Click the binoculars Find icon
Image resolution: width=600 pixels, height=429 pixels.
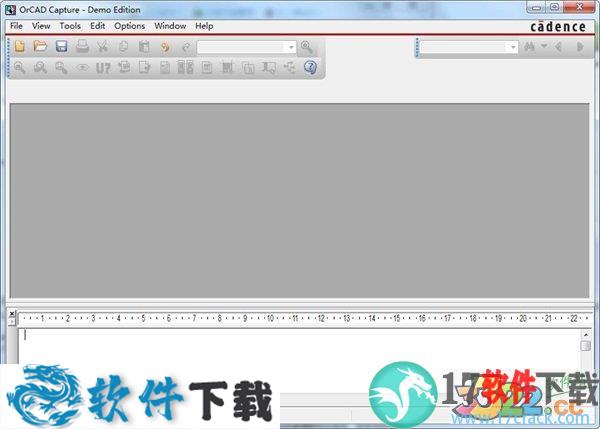[529, 47]
